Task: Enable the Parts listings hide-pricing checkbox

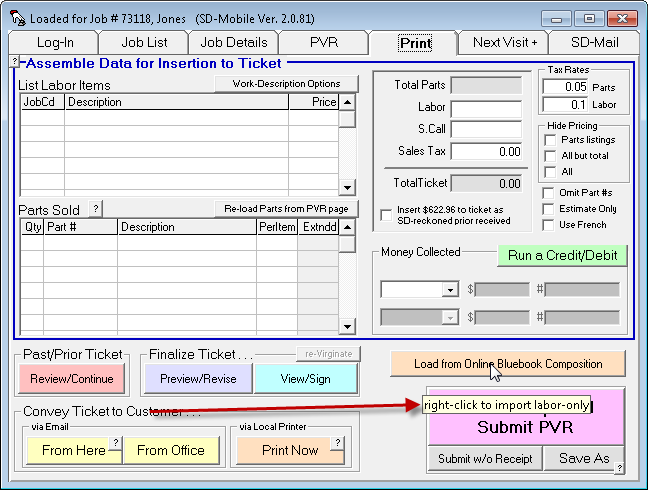Action: coord(550,140)
